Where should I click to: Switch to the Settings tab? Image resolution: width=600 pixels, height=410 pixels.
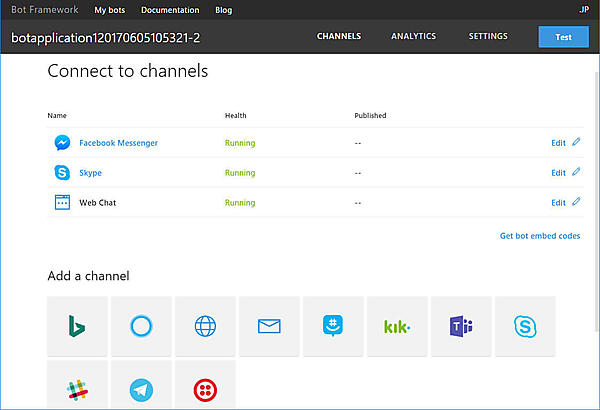coord(488,36)
